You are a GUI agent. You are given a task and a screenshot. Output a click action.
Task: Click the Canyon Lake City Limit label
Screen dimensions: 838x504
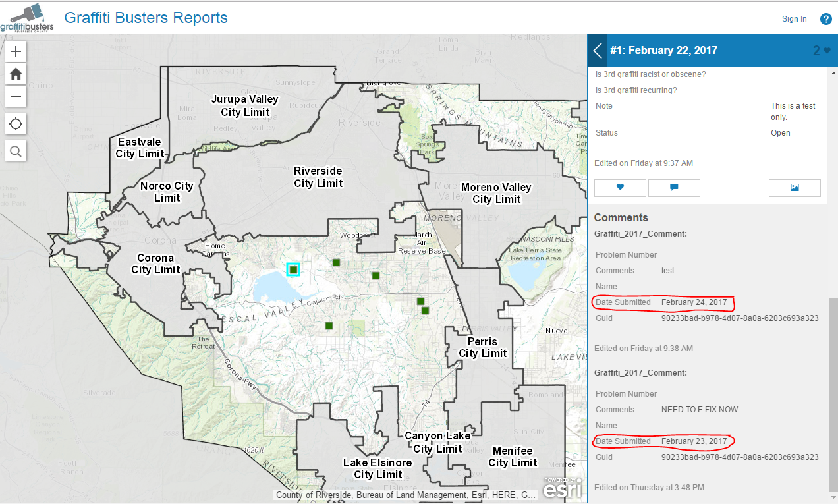pos(437,442)
